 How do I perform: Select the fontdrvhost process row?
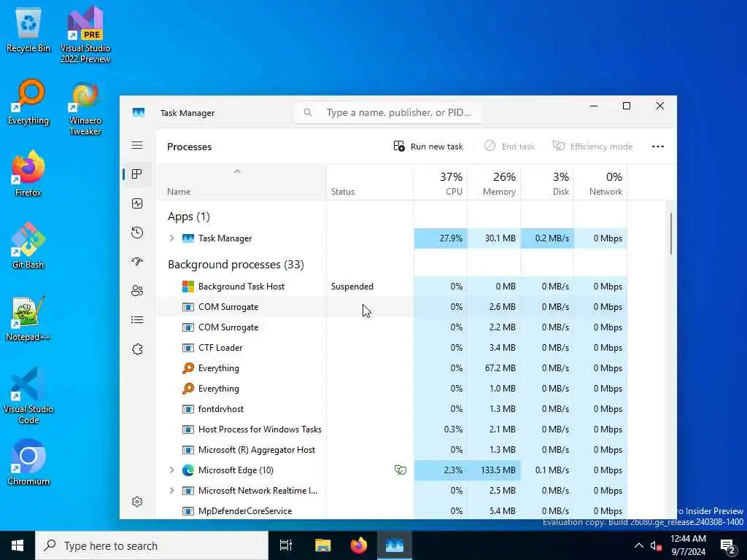pyautogui.click(x=392, y=409)
